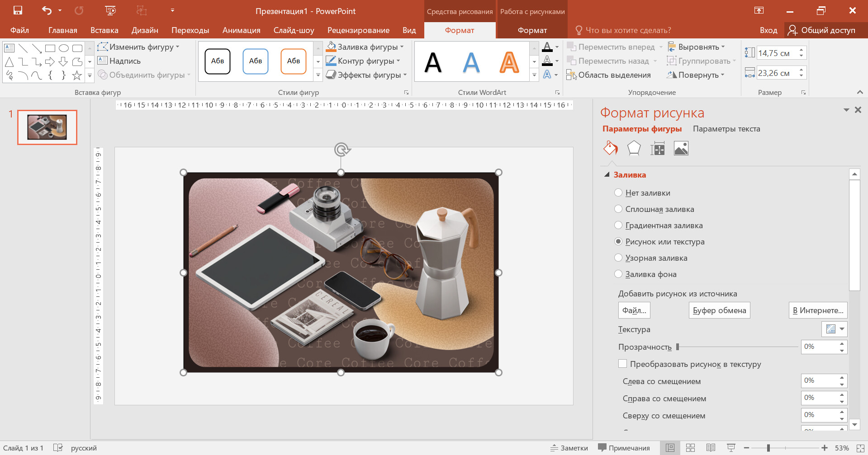Select the 'Сплошная заливка' radio option

pyautogui.click(x=618, y=209)
